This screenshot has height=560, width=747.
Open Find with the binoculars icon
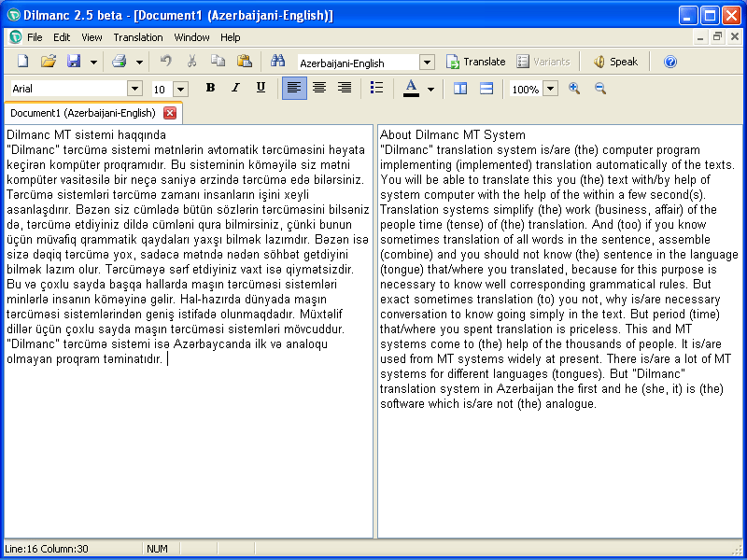click(277, 62)
